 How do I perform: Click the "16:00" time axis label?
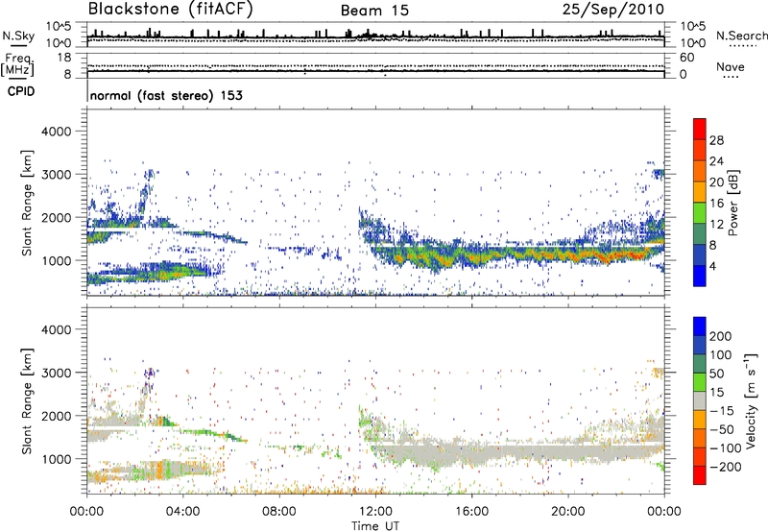[471, 512]
